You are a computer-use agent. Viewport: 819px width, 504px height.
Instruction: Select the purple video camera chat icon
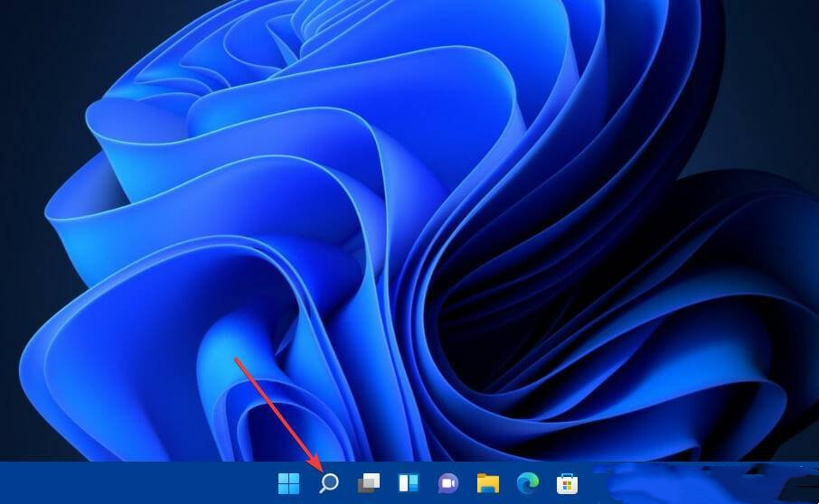448,483
